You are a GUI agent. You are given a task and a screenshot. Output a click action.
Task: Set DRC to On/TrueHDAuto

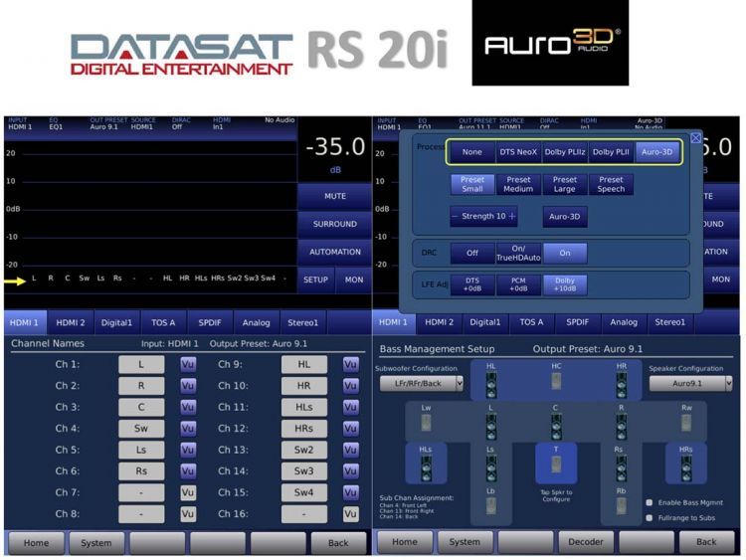pos(518,253)
